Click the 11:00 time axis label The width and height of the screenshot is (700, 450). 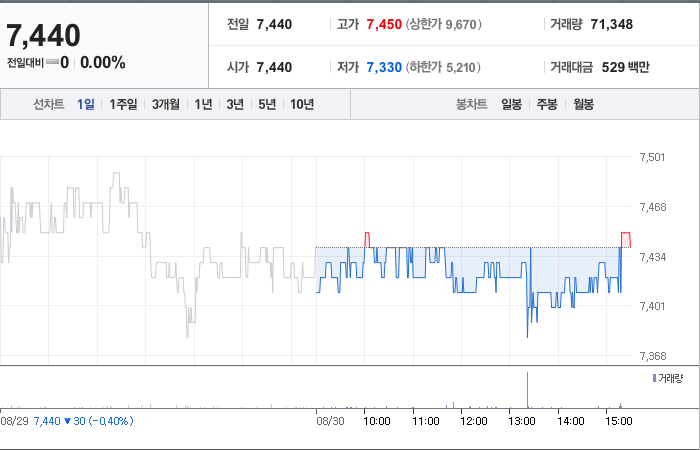pos(425,421)
